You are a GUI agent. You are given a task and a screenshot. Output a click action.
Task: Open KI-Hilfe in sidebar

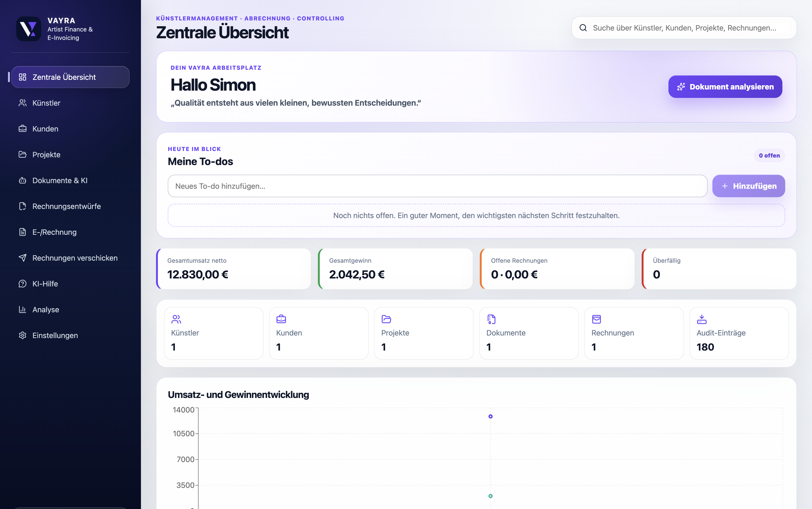[x=70, y=284]
